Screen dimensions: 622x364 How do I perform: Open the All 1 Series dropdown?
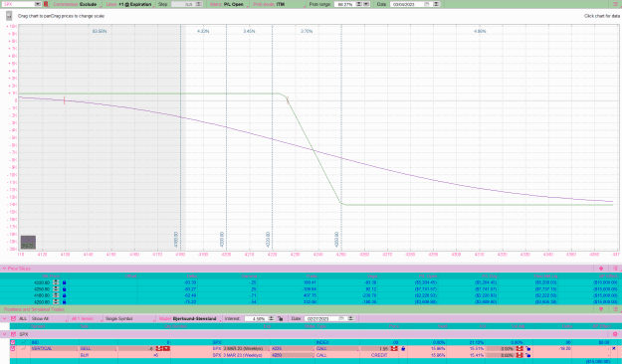tap(85, 318)
